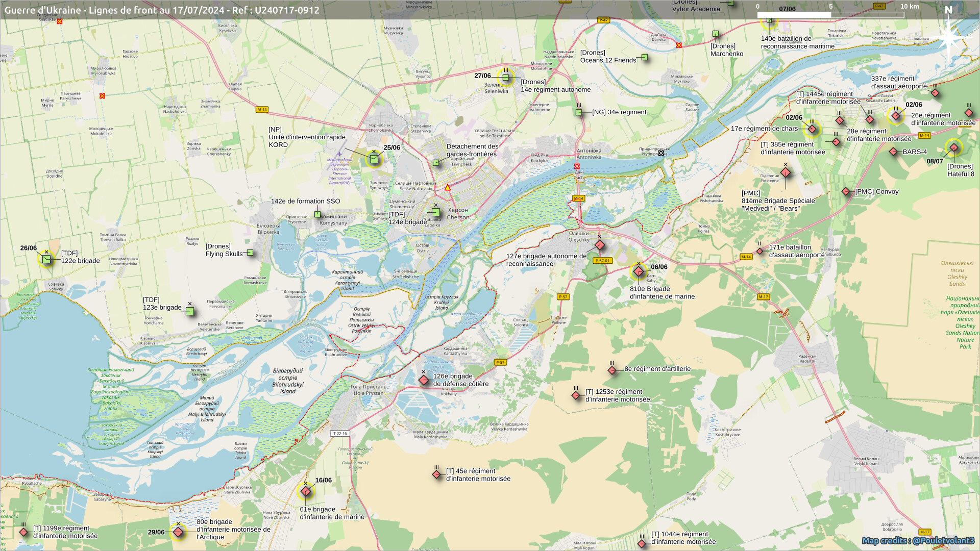Viewport: 980px width, 551px height.
Task: Click the red triangle warning marker in Kherson
Action: (x=448, y=188)
